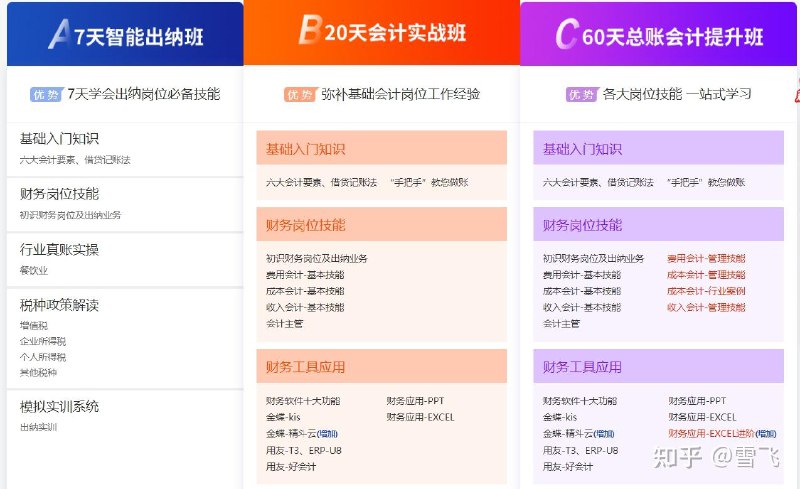Click 增值税 under 税种政策解读
Image resolution: width=800 pixels, height=489 pixels.
click(x=34, y=325)
